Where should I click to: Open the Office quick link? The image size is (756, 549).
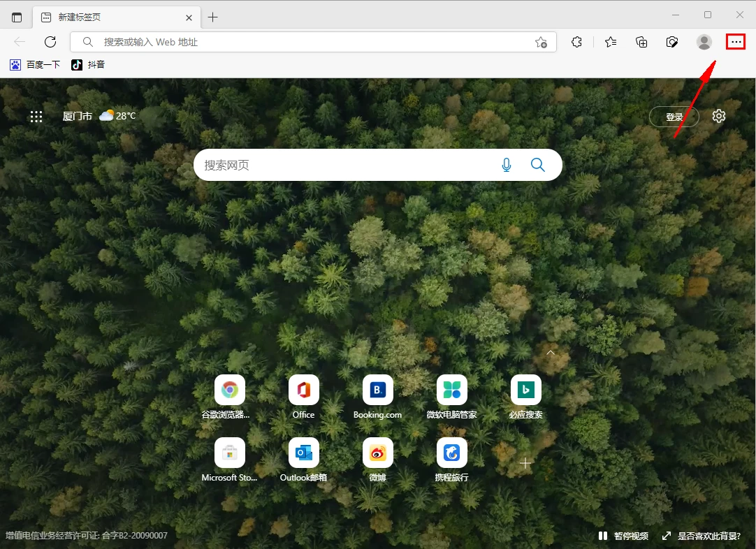(304, 397)
